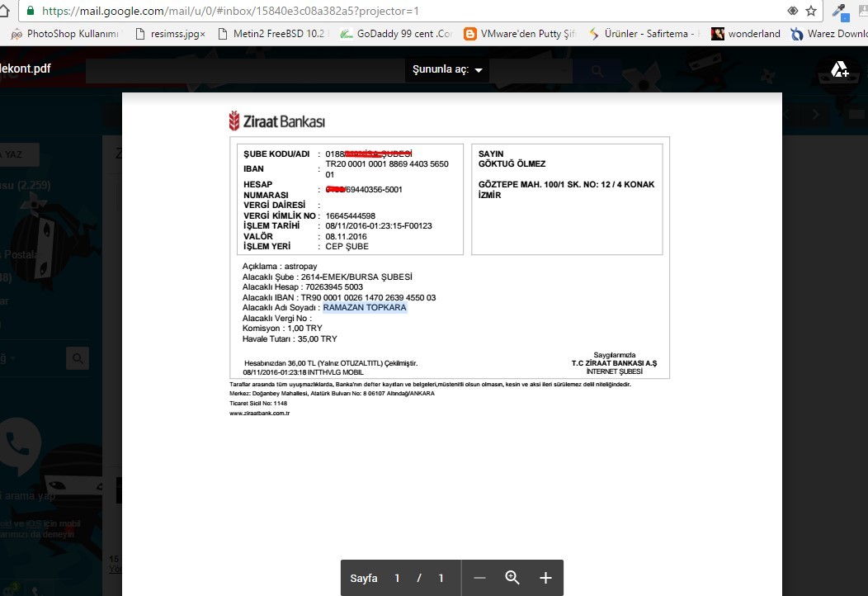Click the recipient name GÖKTUĞ ÖLMEZ
Viewport: 868px width, 596px height.
coord(512,163)
